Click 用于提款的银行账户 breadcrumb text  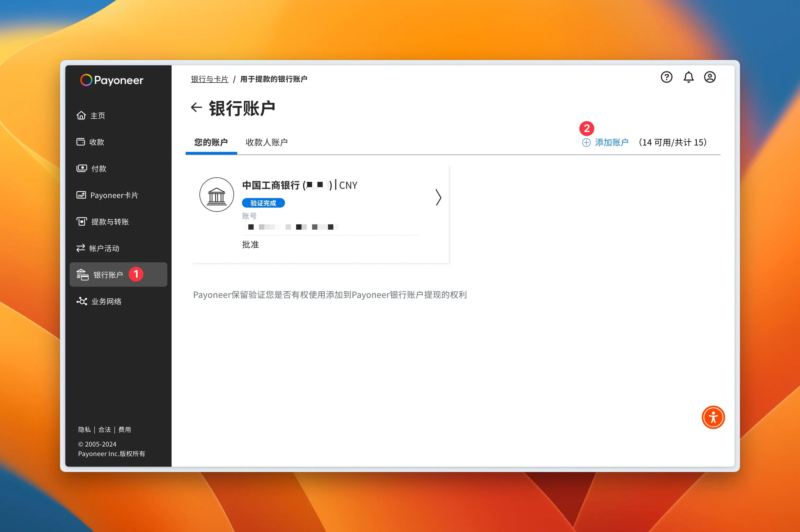[x=274, y=79]
